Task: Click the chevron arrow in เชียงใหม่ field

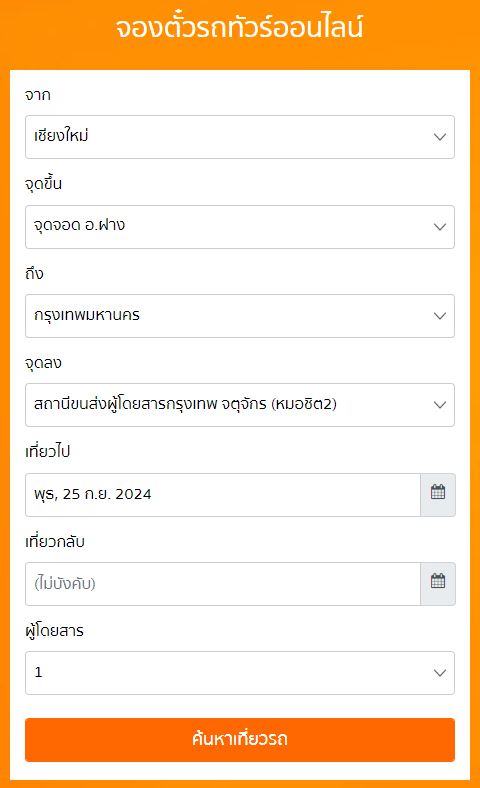Action: [440, 137]
